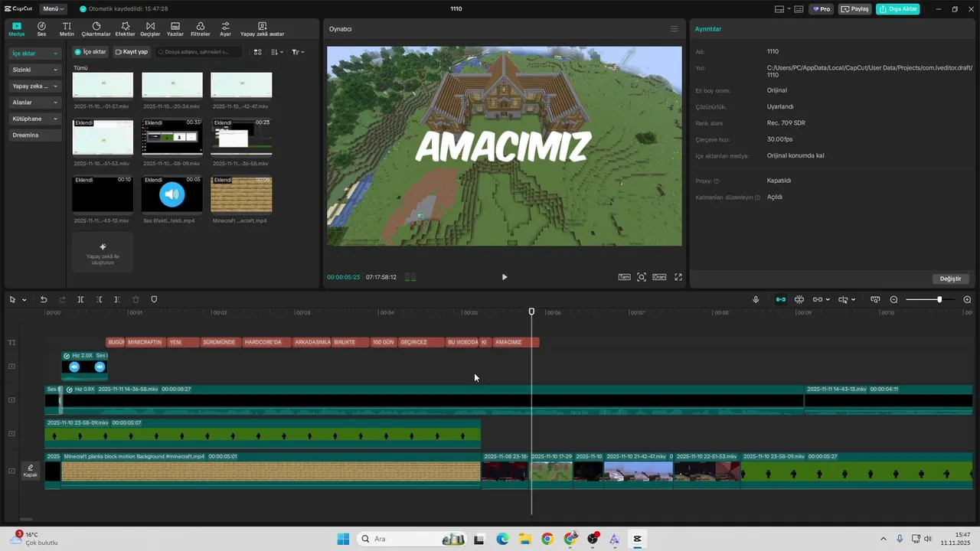Open the Ayar adjustment tab
This screenshot has width=980, height=551.
click(x=225, y=29)
